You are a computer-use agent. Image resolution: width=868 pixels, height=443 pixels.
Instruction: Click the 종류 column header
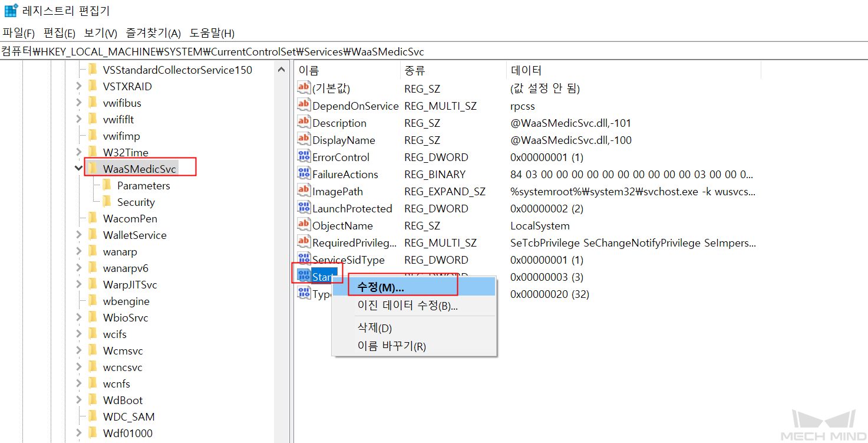(x=453, y=71)
